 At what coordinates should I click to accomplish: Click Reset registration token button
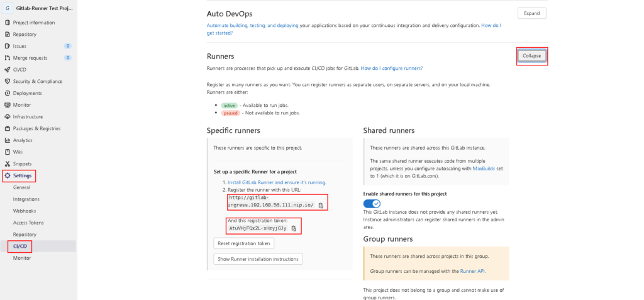pos(244,243)
